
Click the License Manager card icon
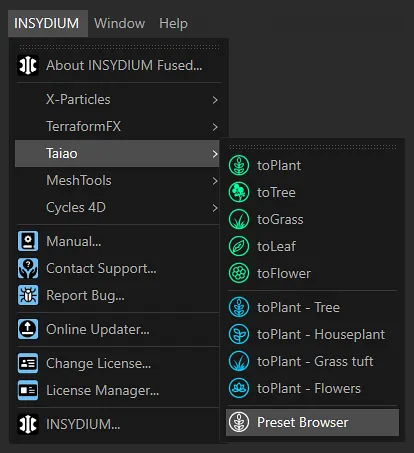point(28,390)
